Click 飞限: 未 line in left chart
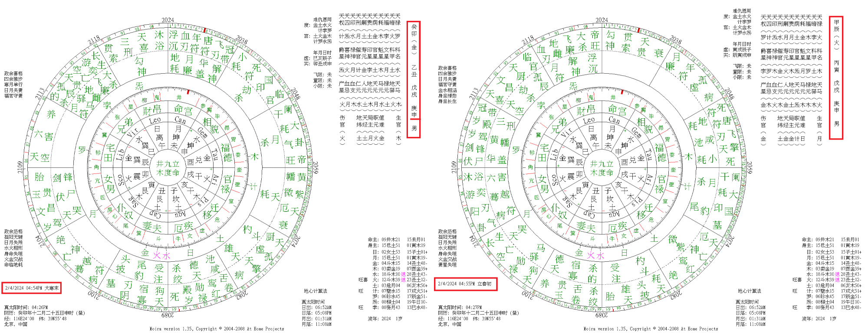The height and width of the screenshot is (335, 868). tap(322, 75)
